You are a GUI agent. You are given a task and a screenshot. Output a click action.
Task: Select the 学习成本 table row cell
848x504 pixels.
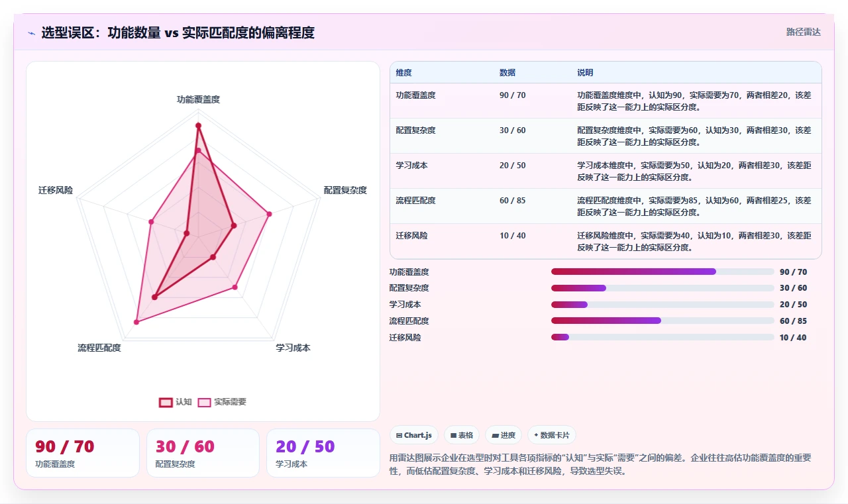(x=411, y=166)
